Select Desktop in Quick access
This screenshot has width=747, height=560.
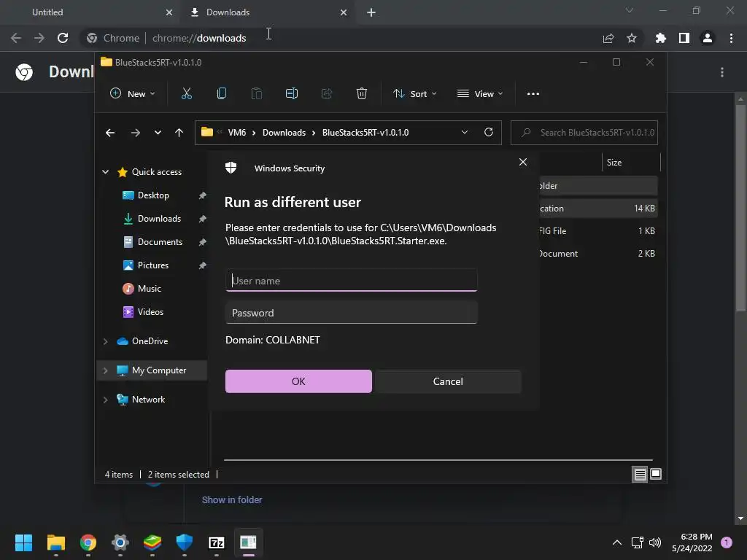(x=153, y=195)
